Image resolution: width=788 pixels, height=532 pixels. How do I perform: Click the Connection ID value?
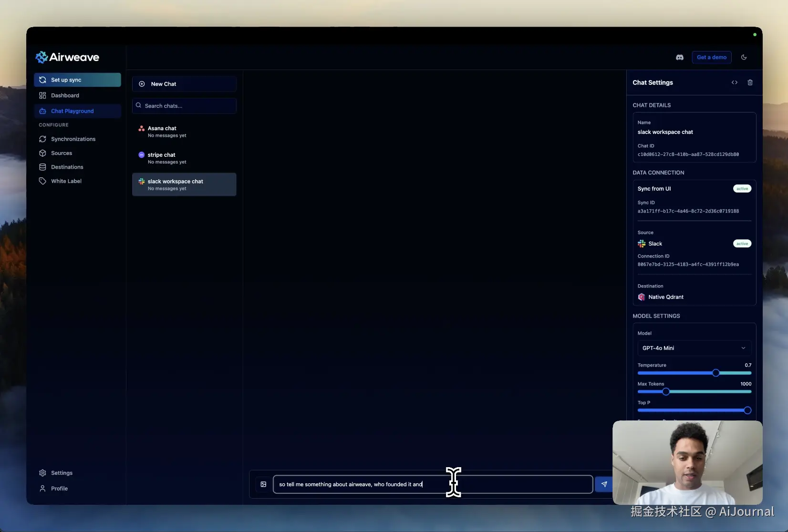[x=688, y=265]
